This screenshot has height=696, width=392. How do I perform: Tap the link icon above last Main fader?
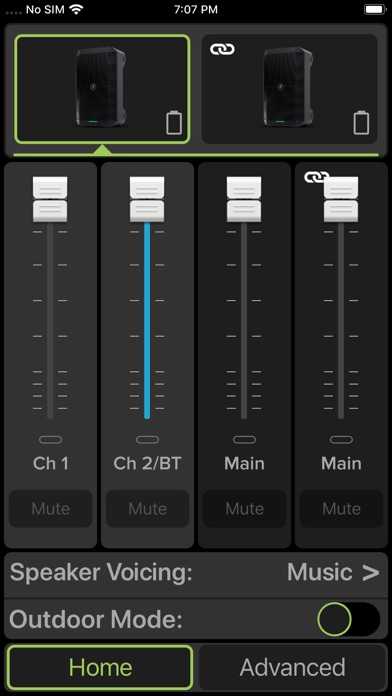tap(316, 177)
